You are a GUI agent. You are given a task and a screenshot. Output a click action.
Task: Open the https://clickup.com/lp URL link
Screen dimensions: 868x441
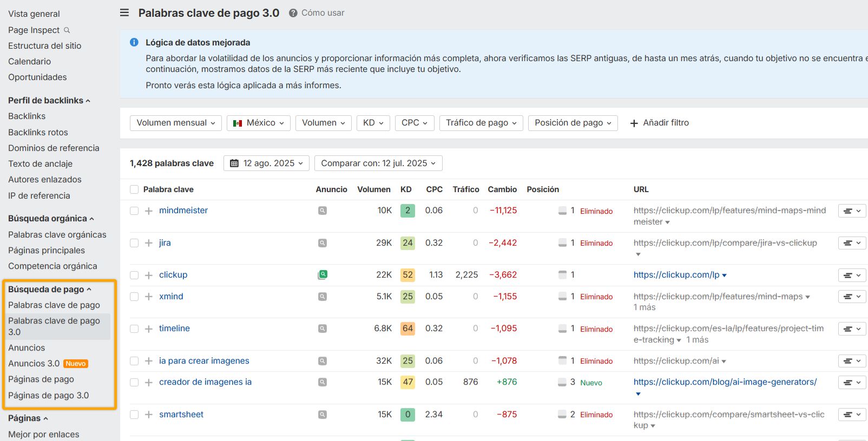(x=676, y=275)
